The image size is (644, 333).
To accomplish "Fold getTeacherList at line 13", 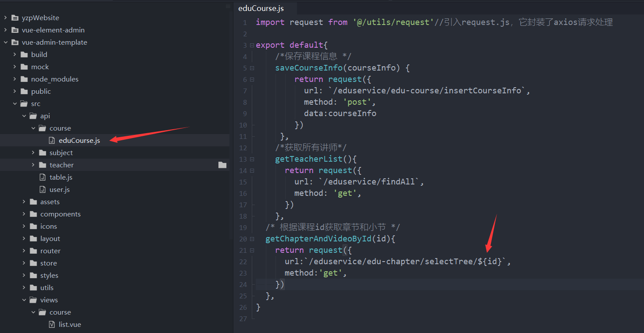I will tap(252, 159).
